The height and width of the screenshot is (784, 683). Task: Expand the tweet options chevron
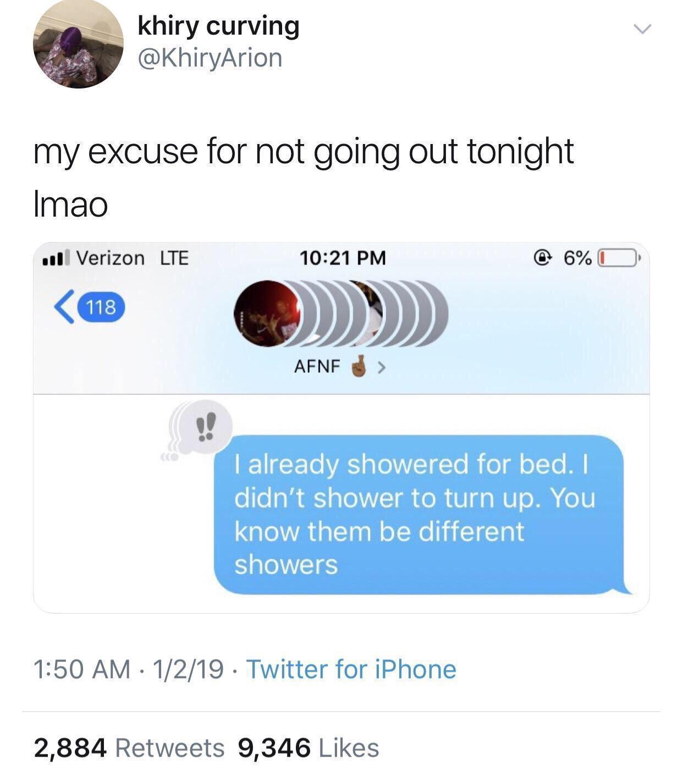[641, 29]
